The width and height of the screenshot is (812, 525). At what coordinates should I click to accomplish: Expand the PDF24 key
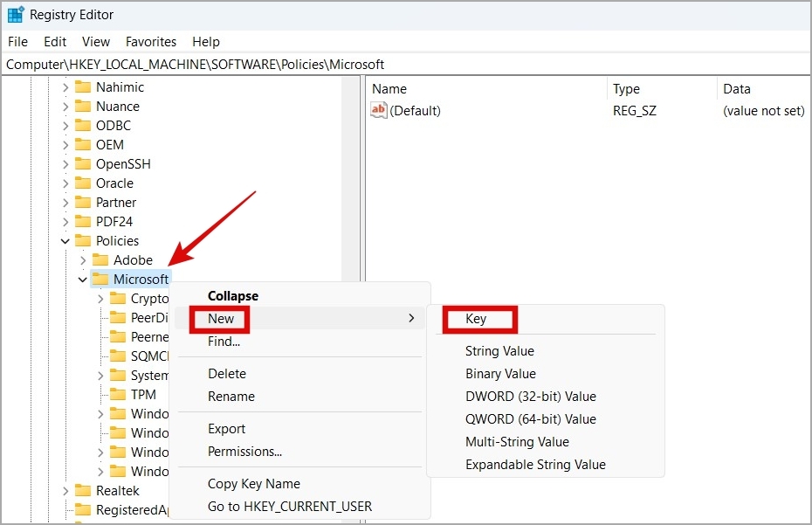(x=65, y=221)
